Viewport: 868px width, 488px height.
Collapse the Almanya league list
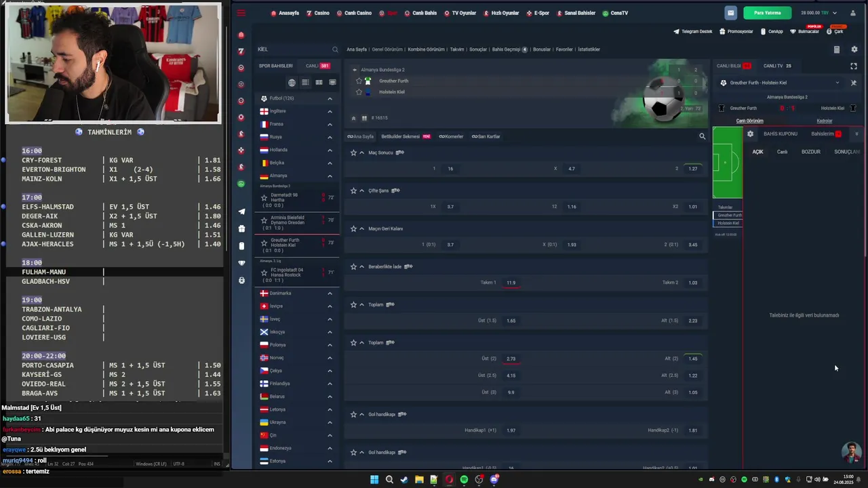[x=330, y=176]
